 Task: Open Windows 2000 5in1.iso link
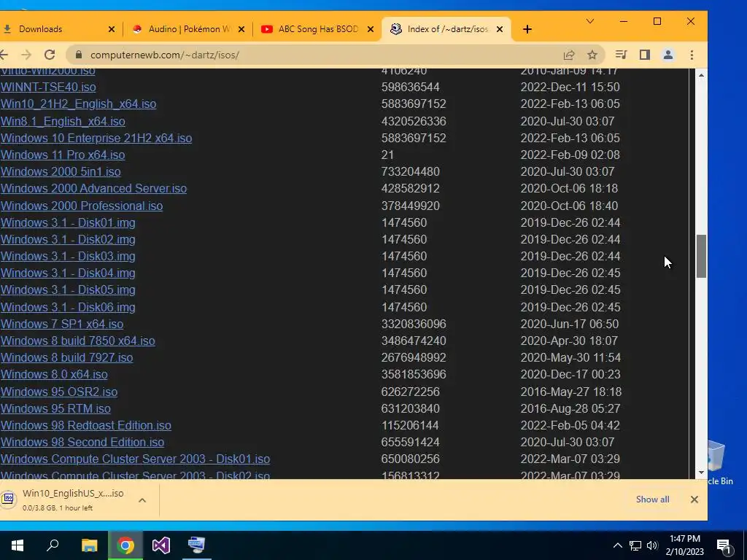tap(61, 171)
